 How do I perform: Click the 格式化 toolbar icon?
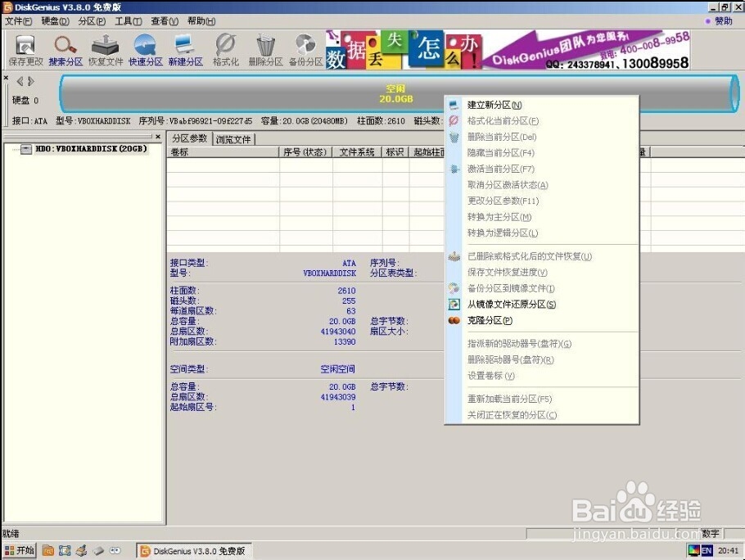tap(226, 50)
